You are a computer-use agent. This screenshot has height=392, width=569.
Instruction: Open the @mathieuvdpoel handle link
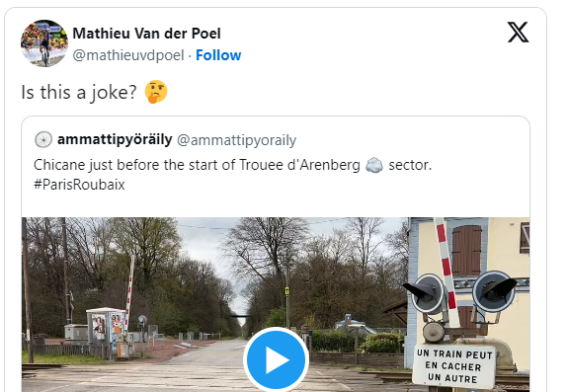[128, 55]
